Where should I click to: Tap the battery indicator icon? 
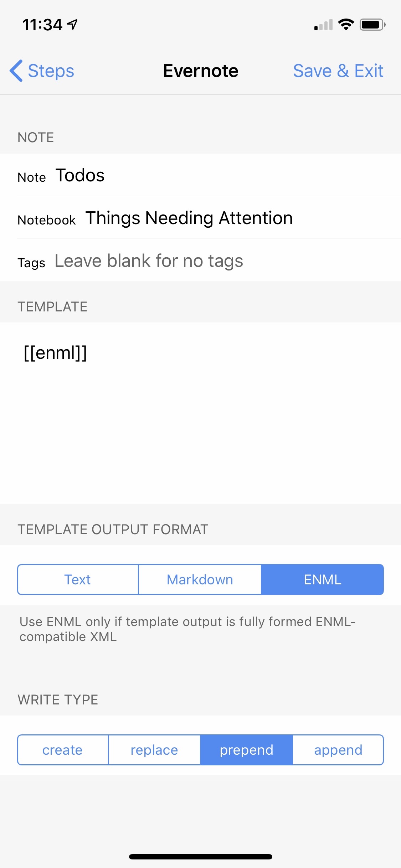click(372, 25)
